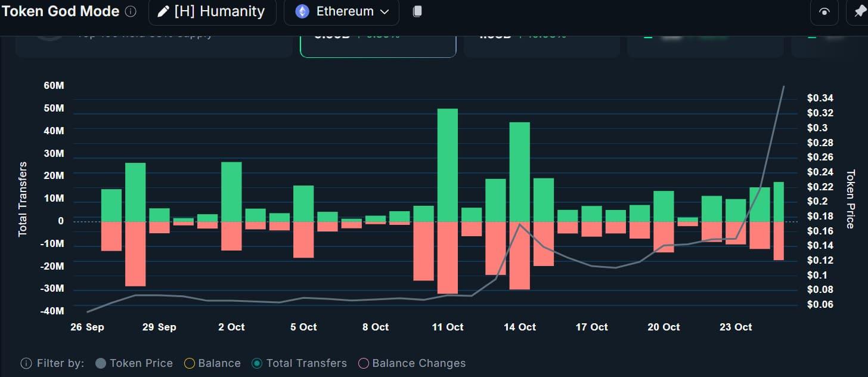Click the info icon next to Filter by

26,363
